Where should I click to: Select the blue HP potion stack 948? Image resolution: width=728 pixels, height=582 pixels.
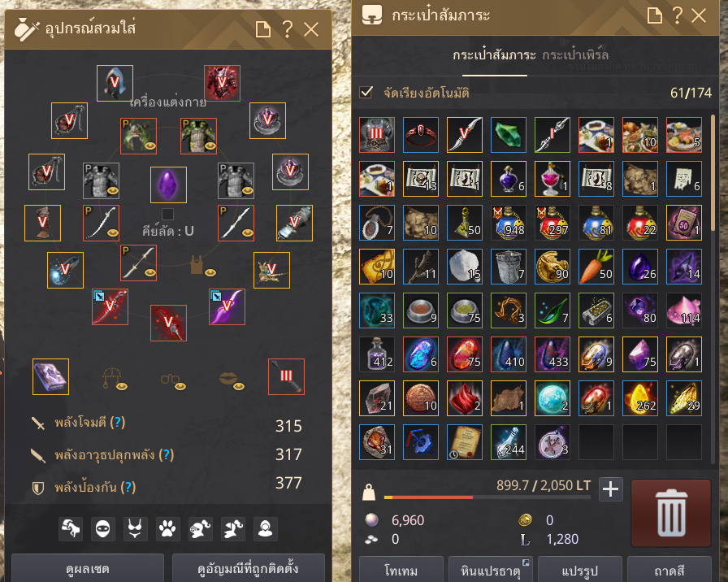[509, 223]
